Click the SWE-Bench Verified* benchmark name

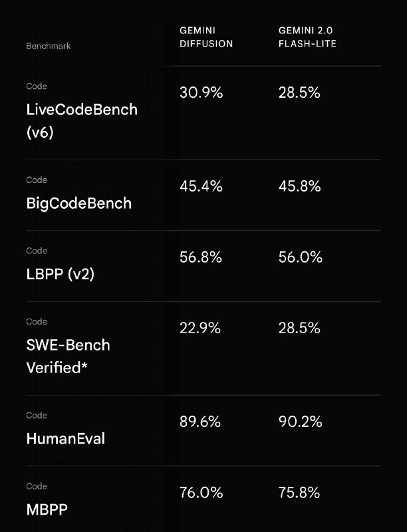click(68, 356)
